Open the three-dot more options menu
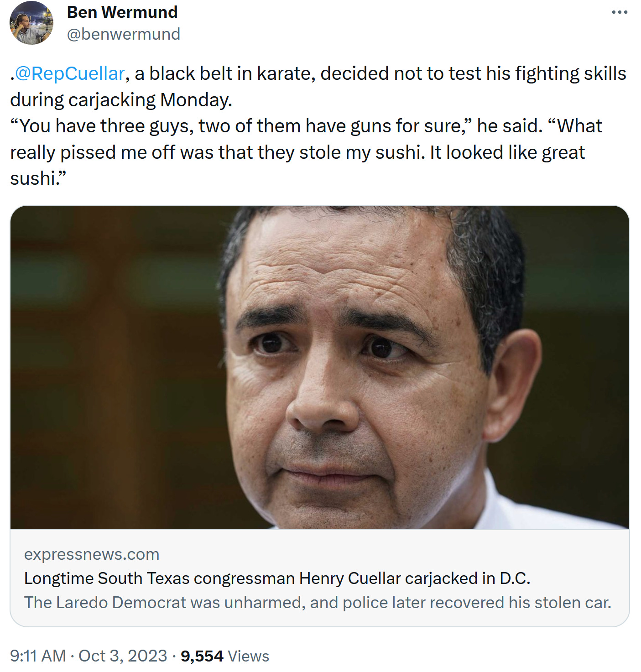This screenshot has width=641, height=672. click(x=620, y=12)
